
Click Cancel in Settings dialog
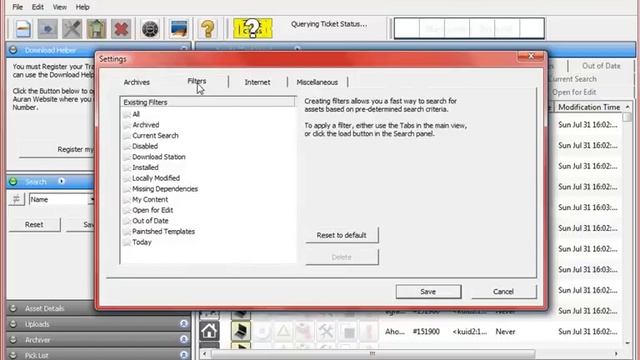click(x=503, y=291)
